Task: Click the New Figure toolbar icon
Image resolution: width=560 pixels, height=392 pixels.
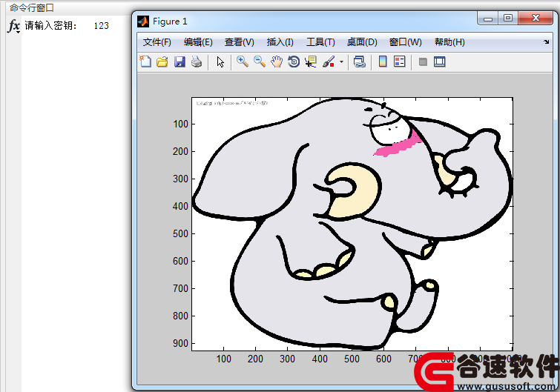Action: pos(145,62)
